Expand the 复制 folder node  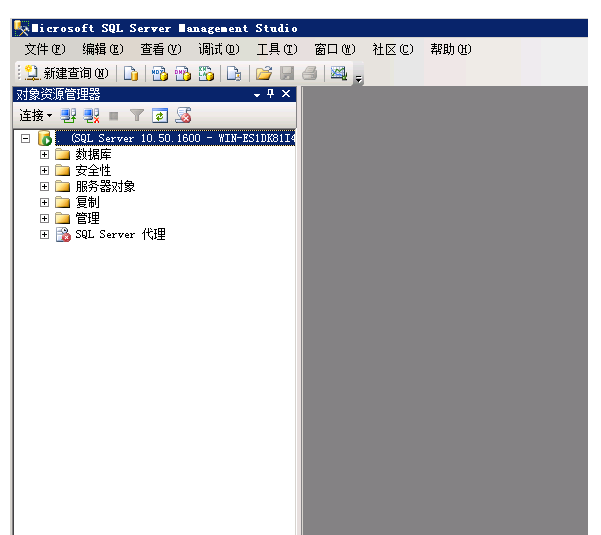(x=44, y=202)
